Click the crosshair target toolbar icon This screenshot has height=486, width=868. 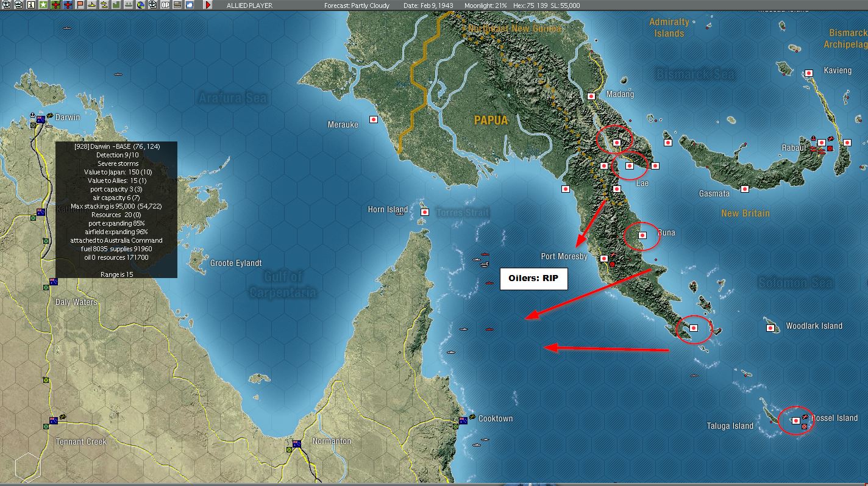pyautogui.click(x=153, y=5)
